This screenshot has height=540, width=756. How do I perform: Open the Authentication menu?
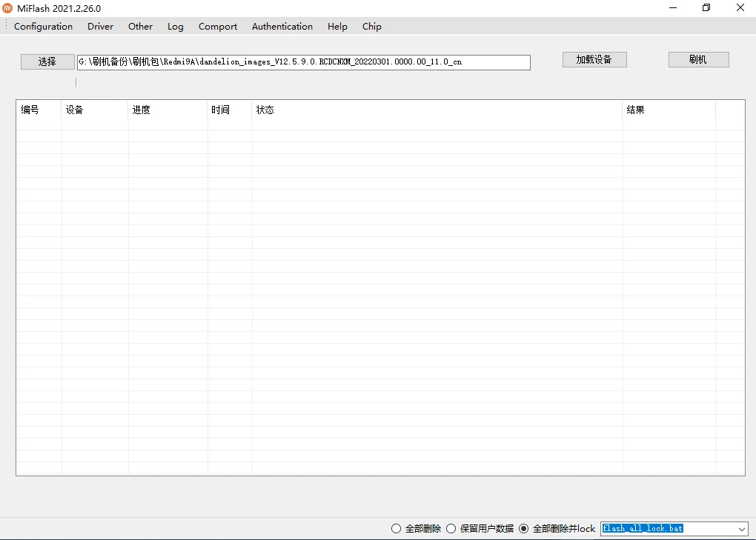[x=282, y=27]
